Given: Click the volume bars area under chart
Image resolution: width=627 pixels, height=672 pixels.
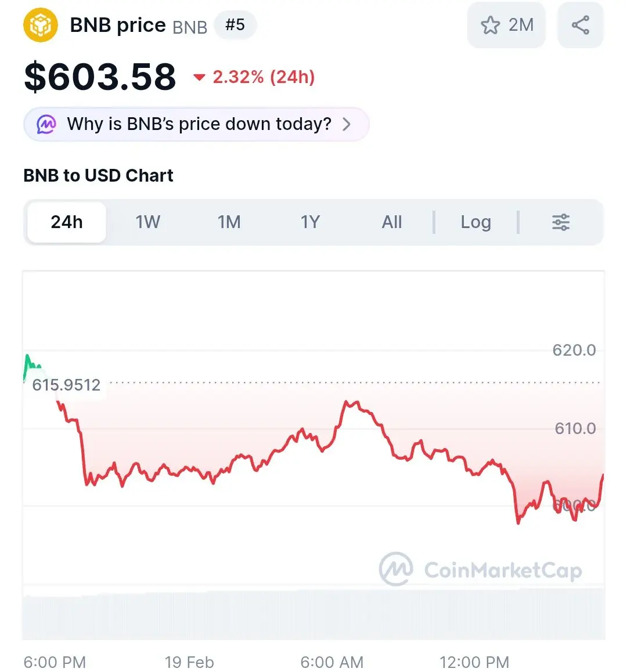Looking at the screenshot, I should pyautogui.click(x=313, y=614).
